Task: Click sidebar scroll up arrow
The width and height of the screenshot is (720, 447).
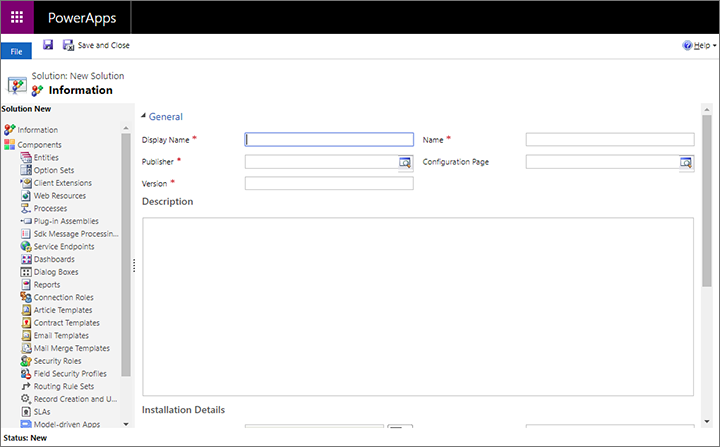Action: [x=126, y=128]
